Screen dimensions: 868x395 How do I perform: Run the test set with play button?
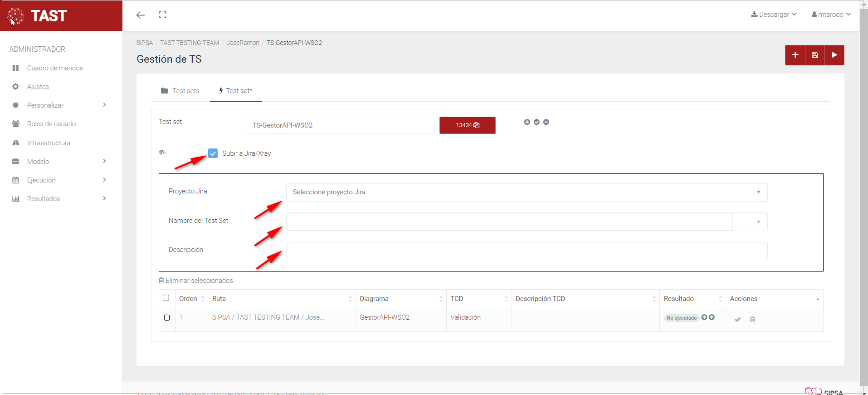coord(834,55)
